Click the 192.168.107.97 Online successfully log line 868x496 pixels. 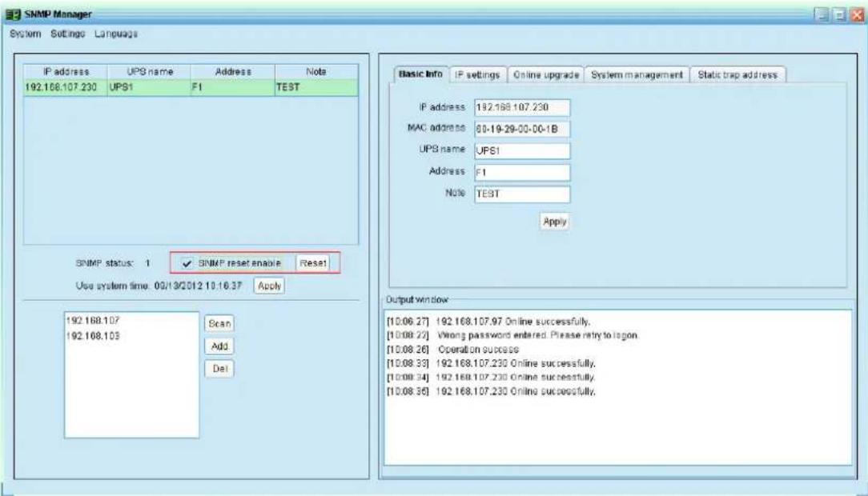(488, 322)
